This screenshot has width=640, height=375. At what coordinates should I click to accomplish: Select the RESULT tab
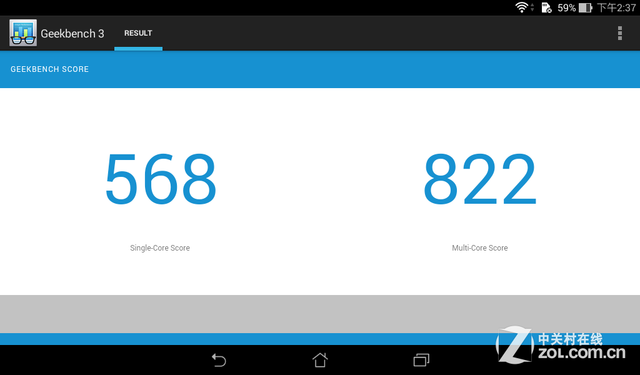click(x=138, y=33)
